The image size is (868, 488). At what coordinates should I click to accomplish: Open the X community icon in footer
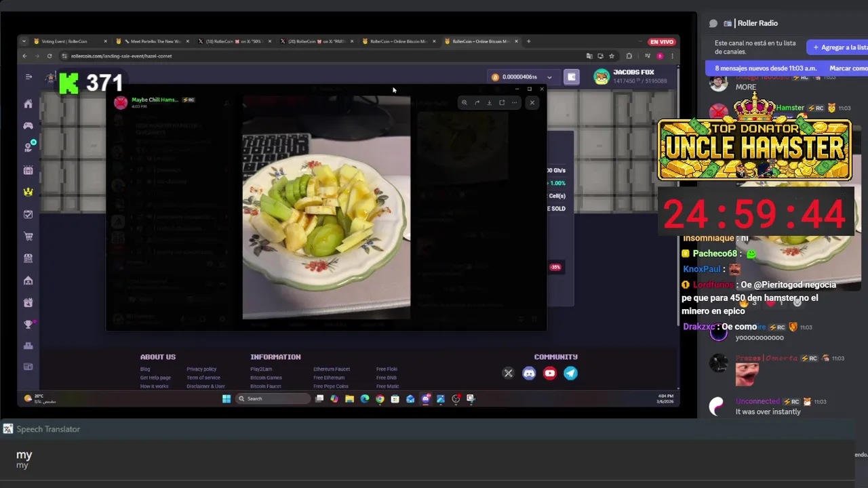(x=508, y=373)
